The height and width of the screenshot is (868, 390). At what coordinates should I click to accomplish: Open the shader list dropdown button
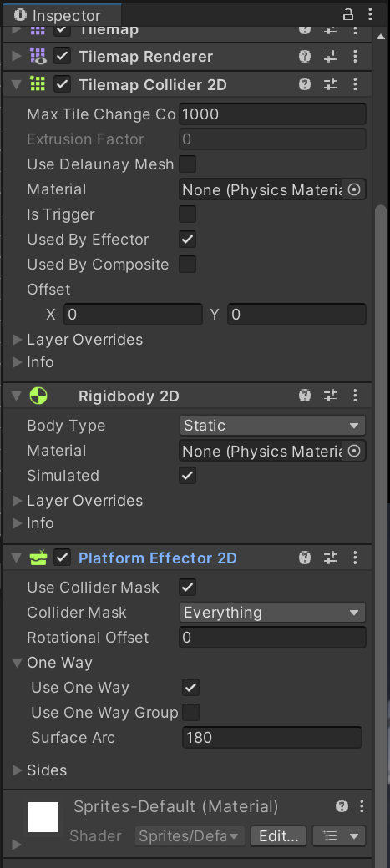point(338,835)
